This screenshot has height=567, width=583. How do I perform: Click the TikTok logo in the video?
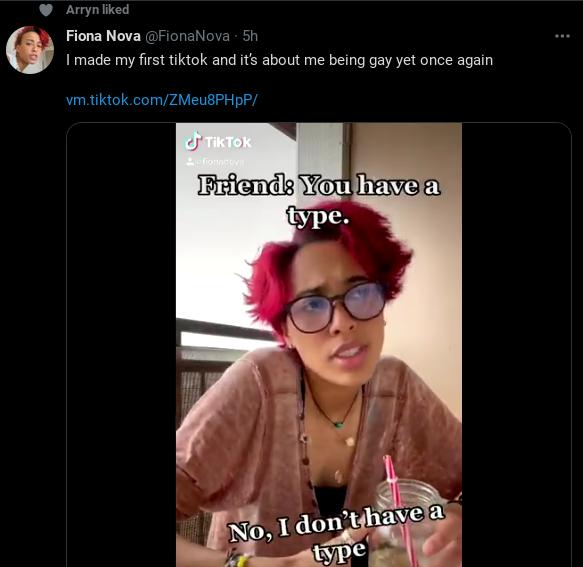pyautogui.click(x=218, y=142)
